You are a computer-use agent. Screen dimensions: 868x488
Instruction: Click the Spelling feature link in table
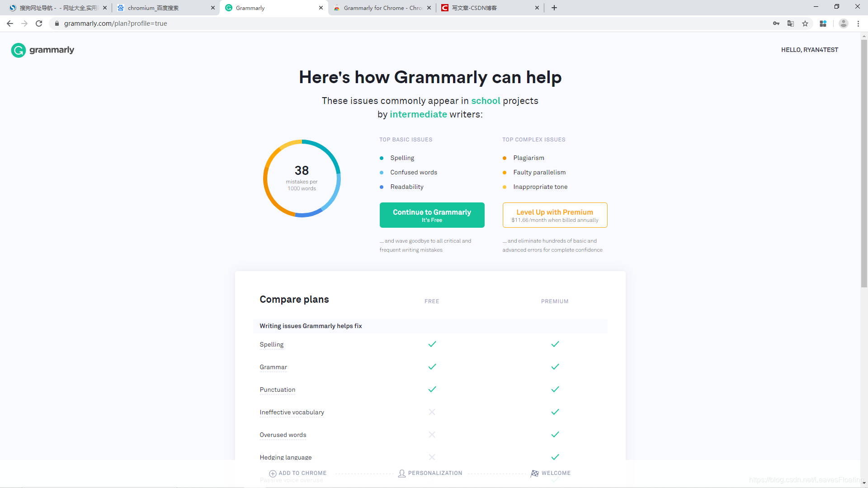point(271,344)
